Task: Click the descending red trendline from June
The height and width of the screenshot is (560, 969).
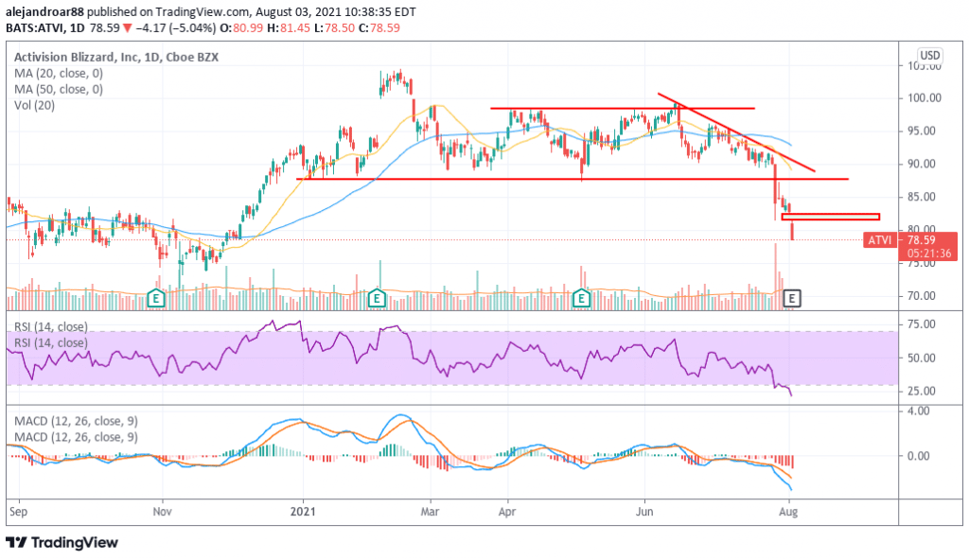Action: coord(736,132)
